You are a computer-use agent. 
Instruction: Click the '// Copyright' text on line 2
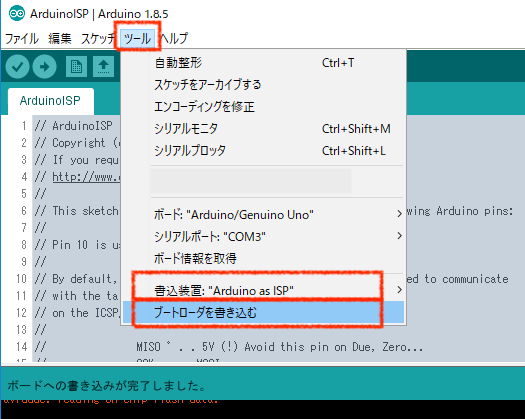70,143
